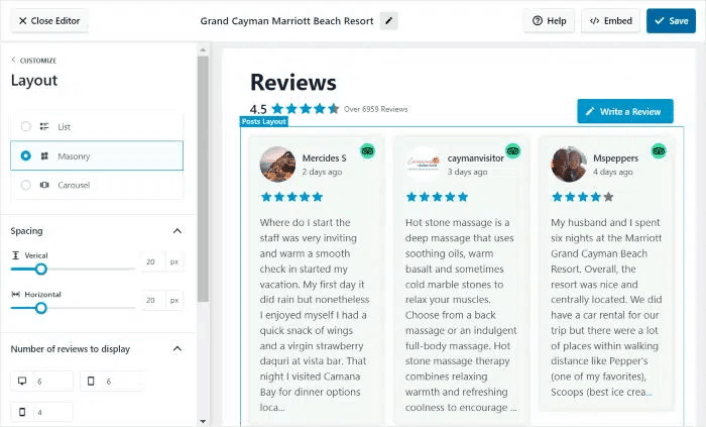Click the Mercides S reviewer name
The height and width of the screenshot is (427, 706).
pos(324,158)
